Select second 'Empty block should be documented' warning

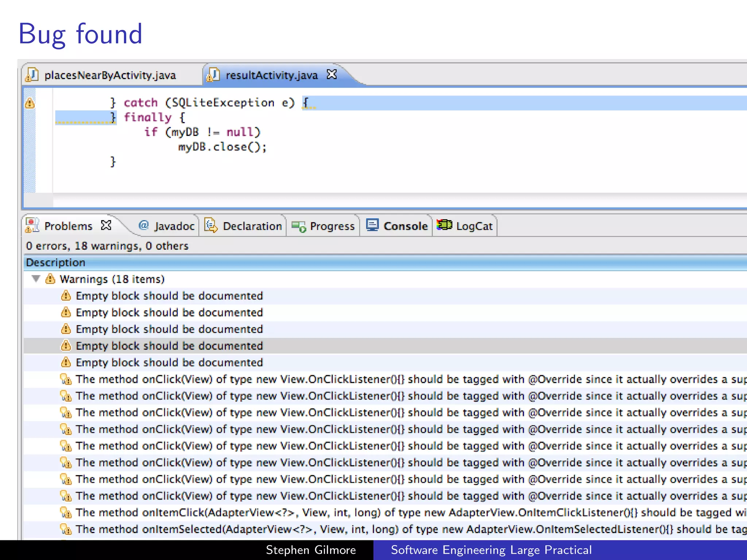pos(385,312)
